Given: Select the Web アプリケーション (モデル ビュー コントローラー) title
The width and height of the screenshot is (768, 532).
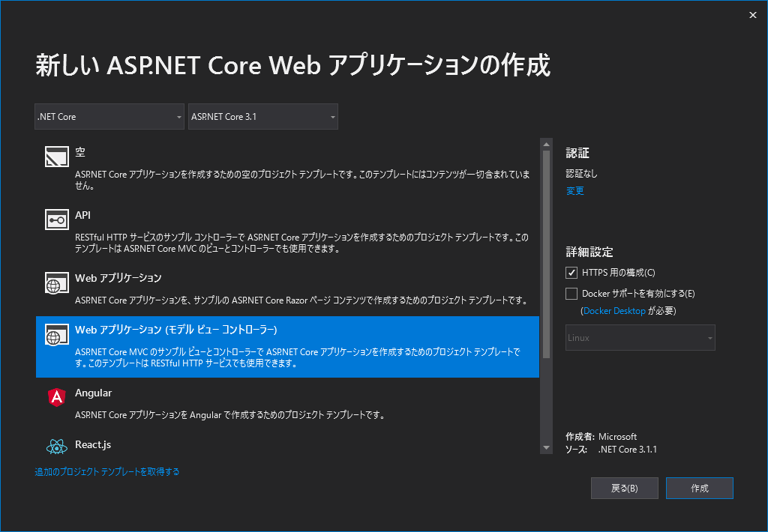Looking at the screenshot, I should [176, 330].
